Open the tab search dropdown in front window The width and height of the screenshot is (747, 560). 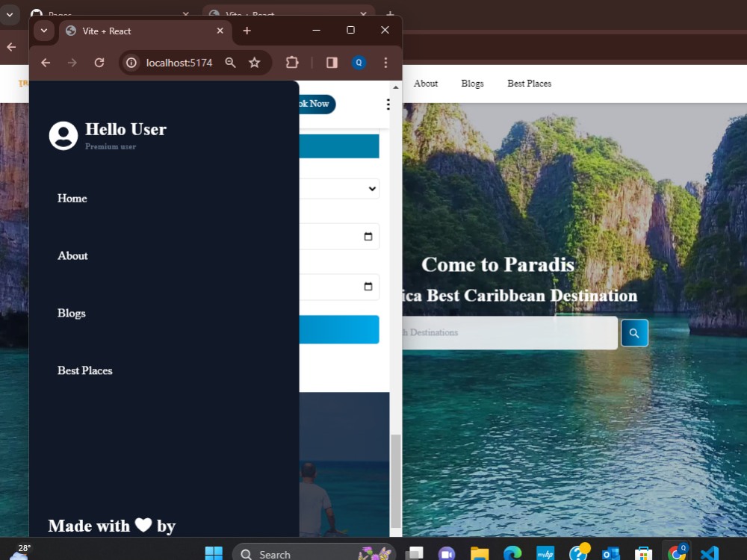point(44,31)
